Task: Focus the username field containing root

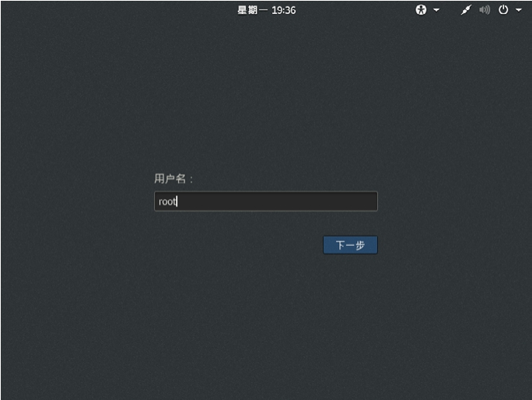Action: 266,202
